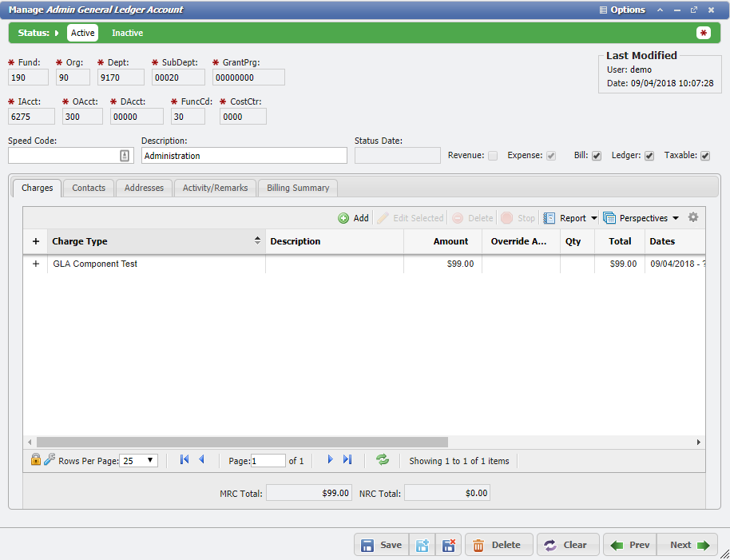Click the Speed Code lookup icon
The width and height of the screenshot is (730, 560).
[125, 156]
